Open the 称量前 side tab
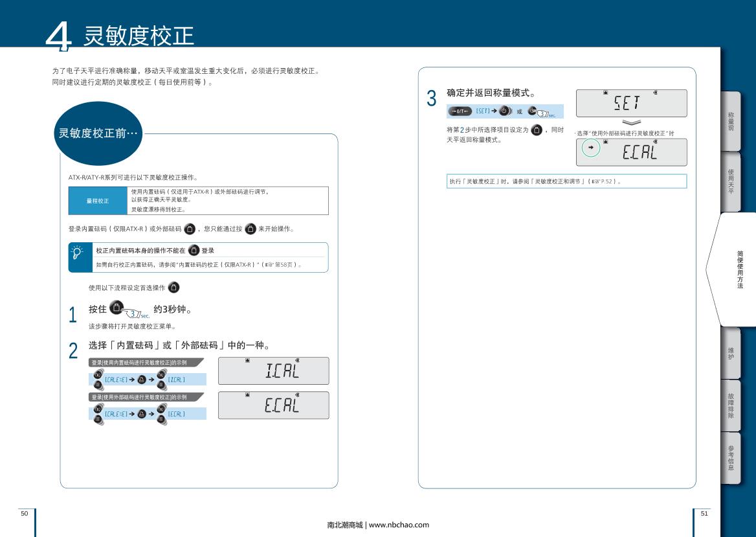756x537 pixels. point(731,121)
